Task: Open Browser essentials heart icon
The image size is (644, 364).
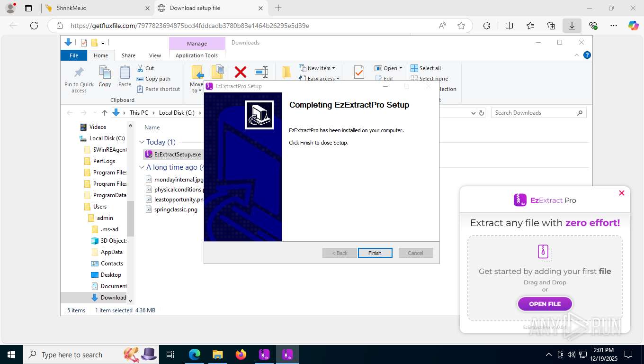Action: click(593, 26)
